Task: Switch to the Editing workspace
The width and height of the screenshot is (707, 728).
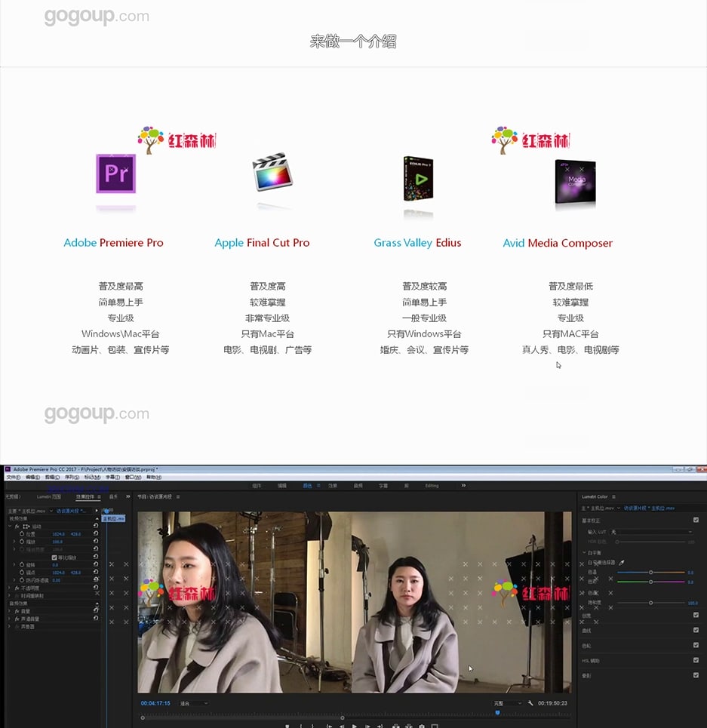Action: 432,486
